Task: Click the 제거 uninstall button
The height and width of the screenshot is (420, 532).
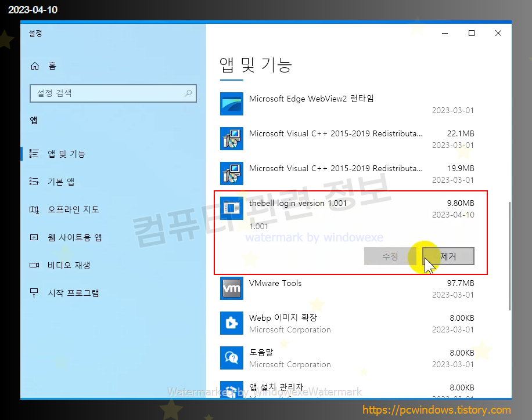Action: (x=448, y=256)
